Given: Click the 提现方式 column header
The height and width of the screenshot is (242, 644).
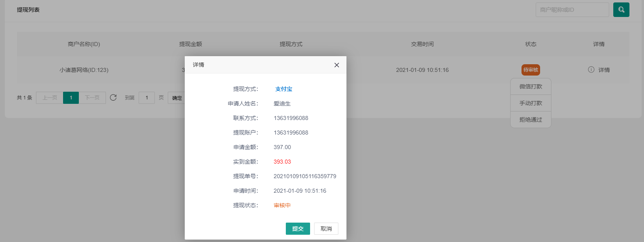Looking at the screenshot, I should (291, 44).
